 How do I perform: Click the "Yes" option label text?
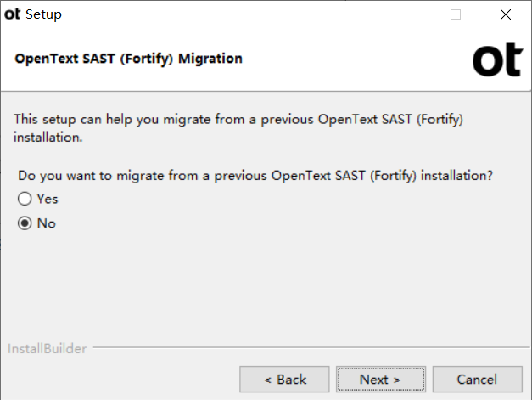[48, 199]
